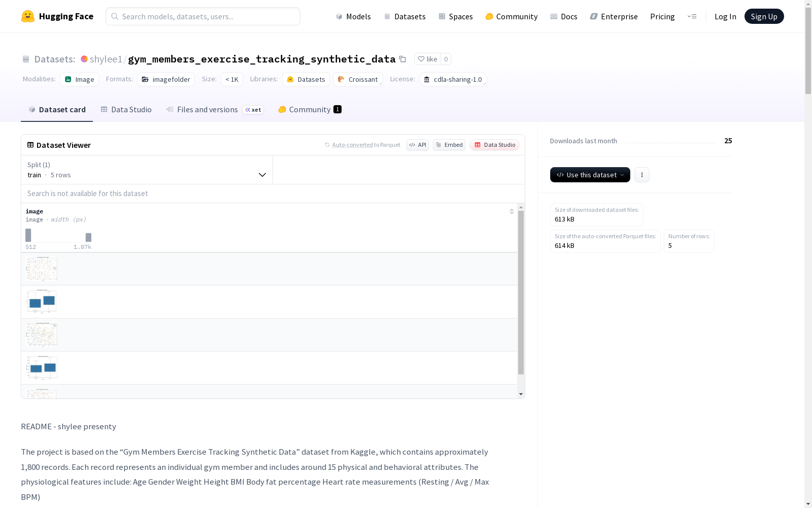Click the page vertical scrollbar thumb
This screenshot has width=812, height=508.
(808, 51)
